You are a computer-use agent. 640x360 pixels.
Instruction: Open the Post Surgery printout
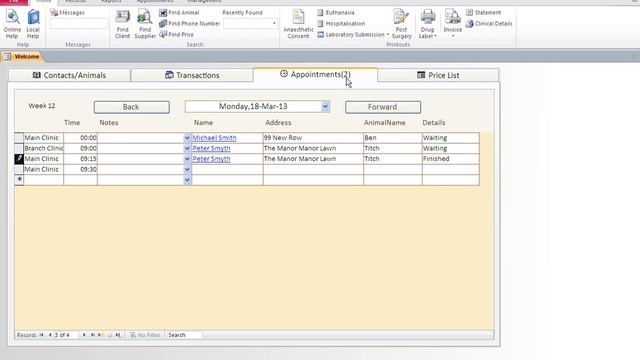(402, 24)
